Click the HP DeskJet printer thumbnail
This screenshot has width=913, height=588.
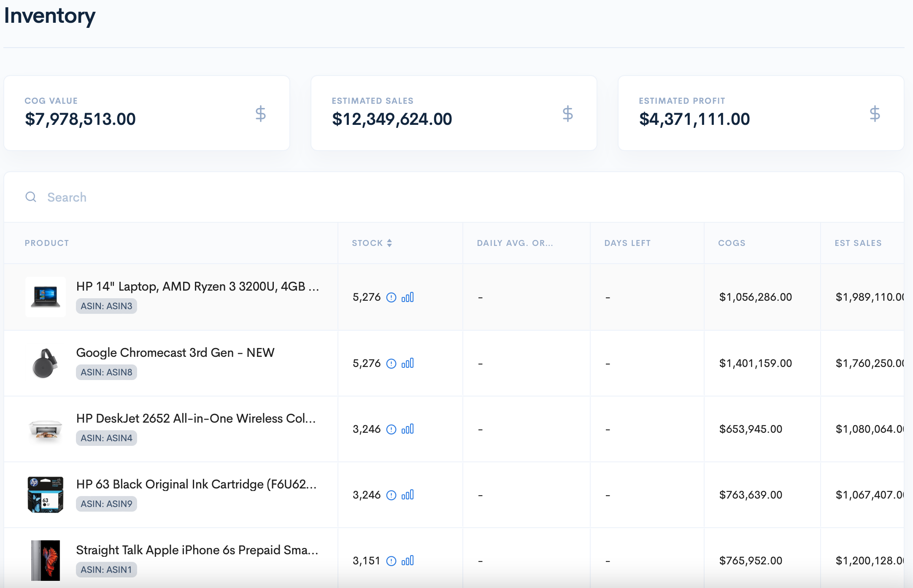coord(45,429)
